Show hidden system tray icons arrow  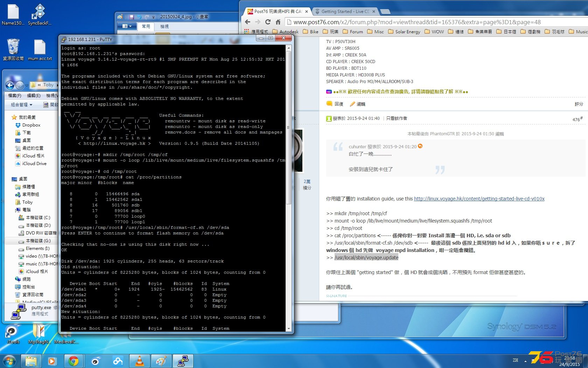525,361
